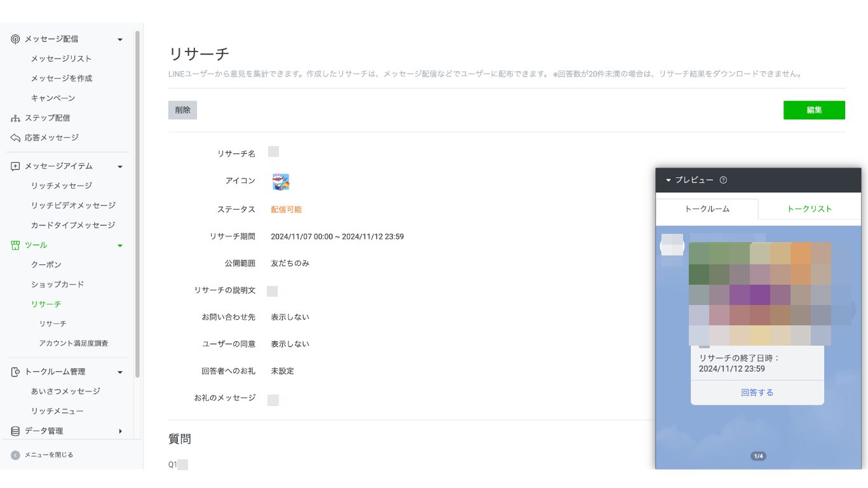868x488 pixels.
Task: Switch to the トークルーム preview tab
Action: pos(707,209)
